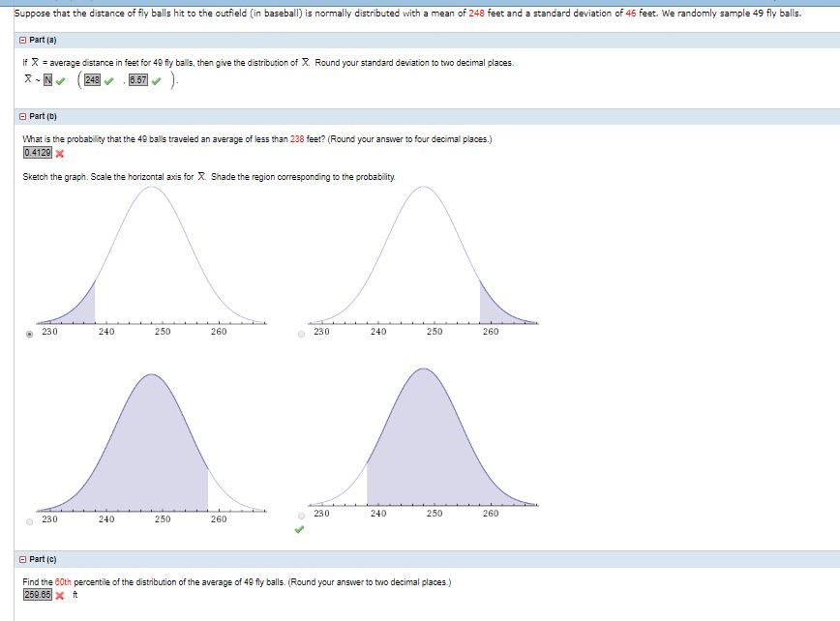
Task: Click the mean input box containing 248
Action: [x=92, y=80]
